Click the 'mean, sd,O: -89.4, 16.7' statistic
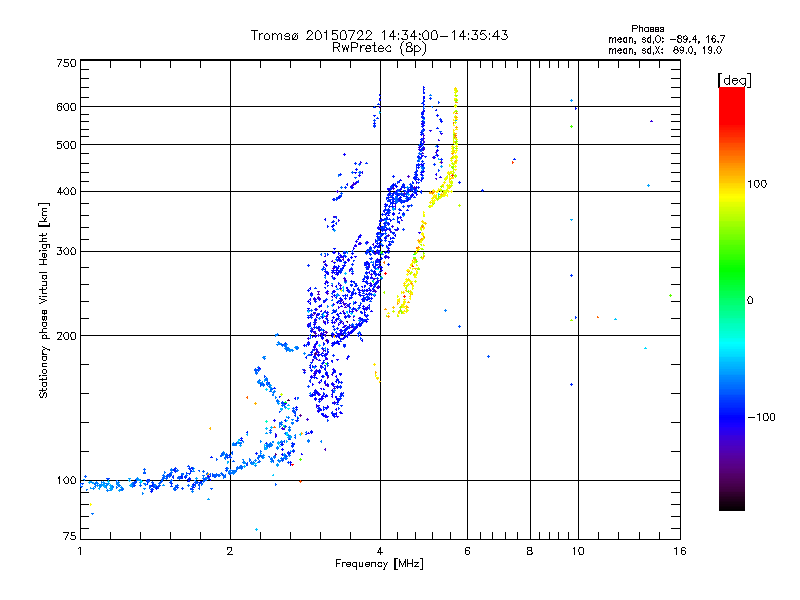The width and height of the screenshot is (800, 600). [x=666, y=39]
